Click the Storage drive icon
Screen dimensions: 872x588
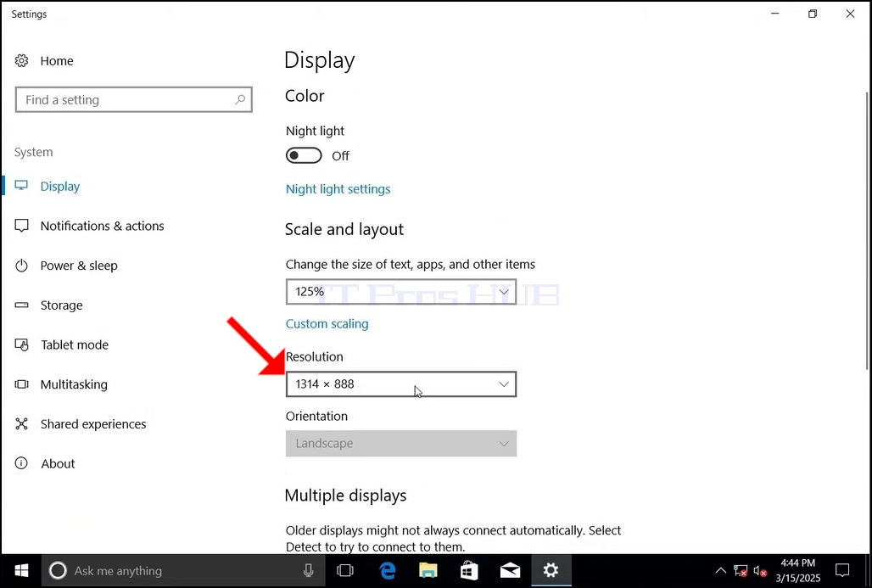21,305
